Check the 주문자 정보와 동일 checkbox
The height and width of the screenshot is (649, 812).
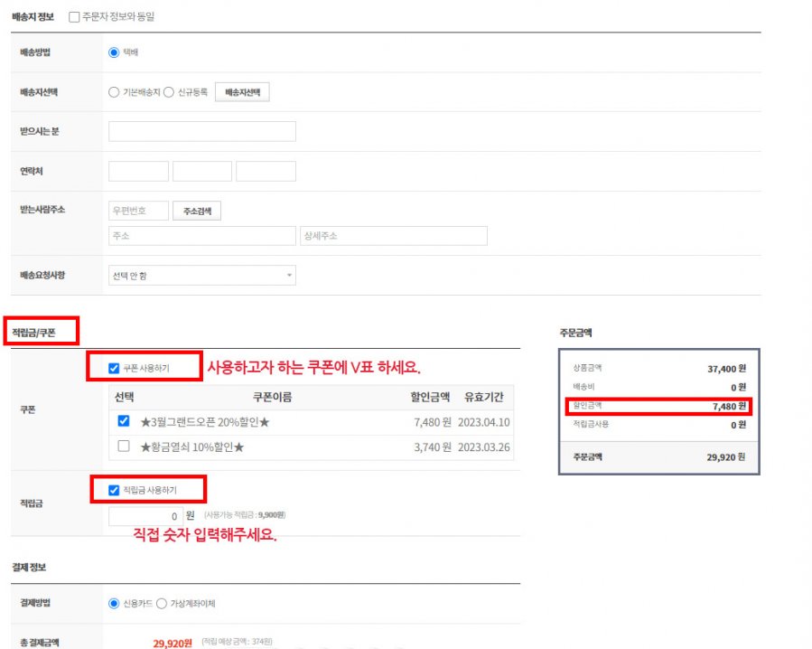point(74,17)
